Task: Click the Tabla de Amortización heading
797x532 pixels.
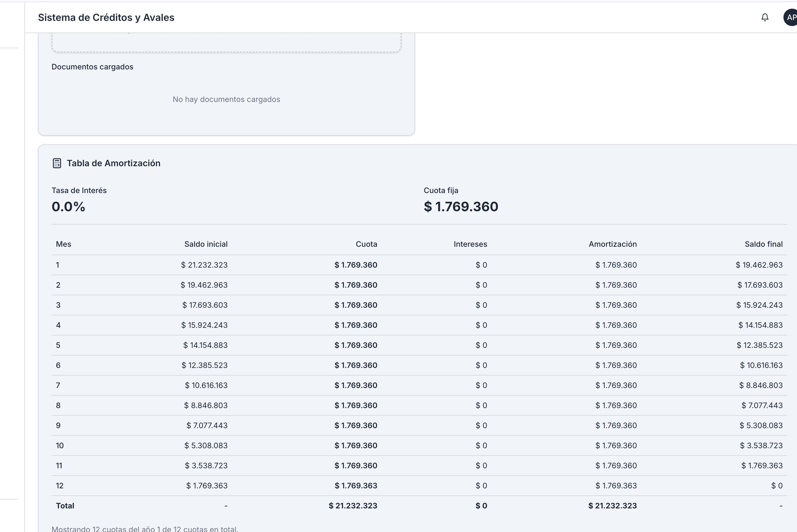Action: pos(113,163)
